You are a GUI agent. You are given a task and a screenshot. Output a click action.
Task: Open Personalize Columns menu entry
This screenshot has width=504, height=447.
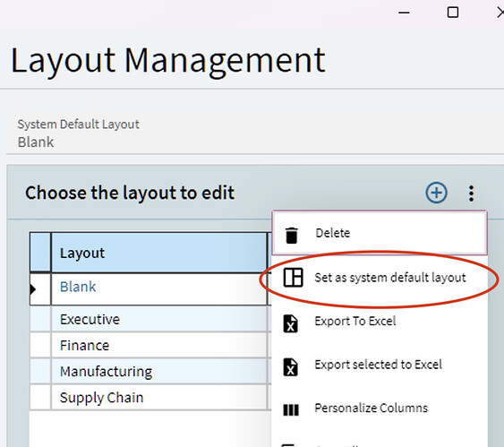(x=380, y=408)
